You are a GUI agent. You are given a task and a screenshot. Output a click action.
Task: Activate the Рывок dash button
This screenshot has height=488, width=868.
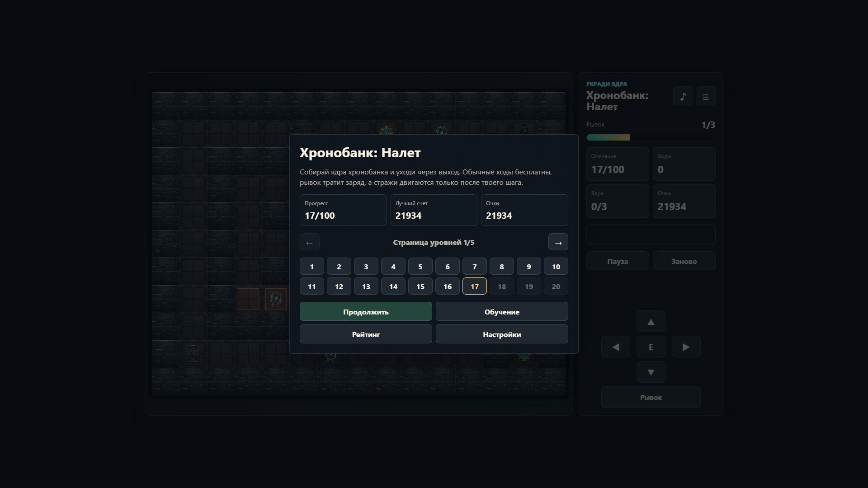point(651,398)
